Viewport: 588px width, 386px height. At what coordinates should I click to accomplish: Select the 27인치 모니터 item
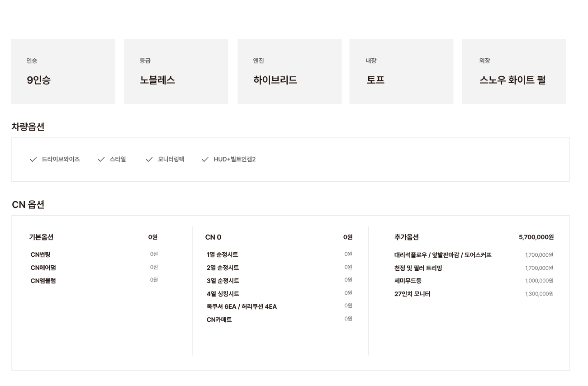412,294
